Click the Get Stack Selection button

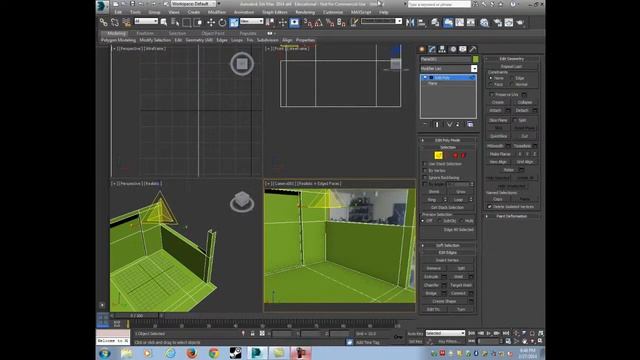click(x=447, y=207)
